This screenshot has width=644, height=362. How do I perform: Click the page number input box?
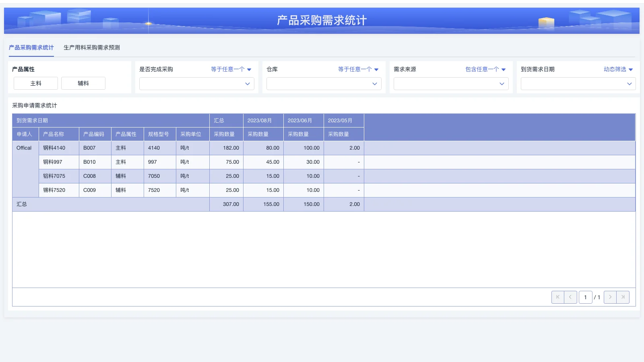(x=586, y=297)
